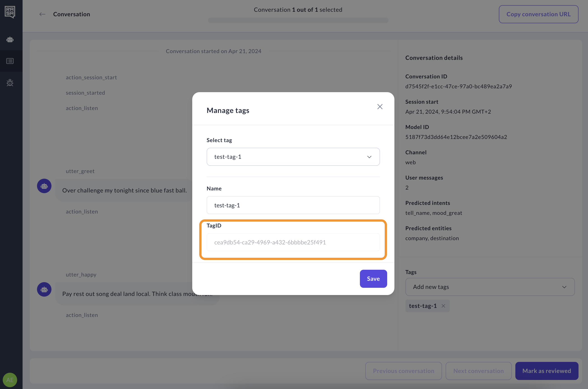The width and height of the screenshot is (588, 389).
Task: Click the back arrow next to Conversation
Action: tap(42, 14)
